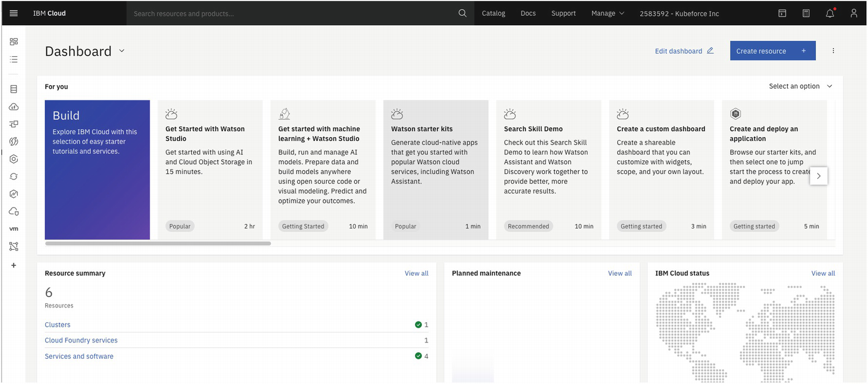
Task: Open Catalog in top navigation
Action: click(x=493, y=13)
